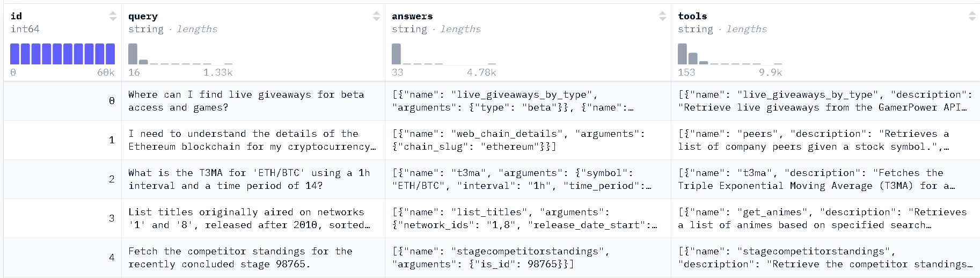Click the answers column sort icon
Image resolution: width=980 pixels, height=278 pixels.
[662, 16]
